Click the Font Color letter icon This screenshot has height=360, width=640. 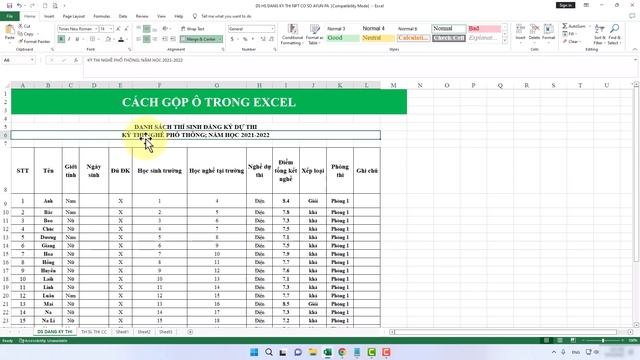(x=121, y=39)
